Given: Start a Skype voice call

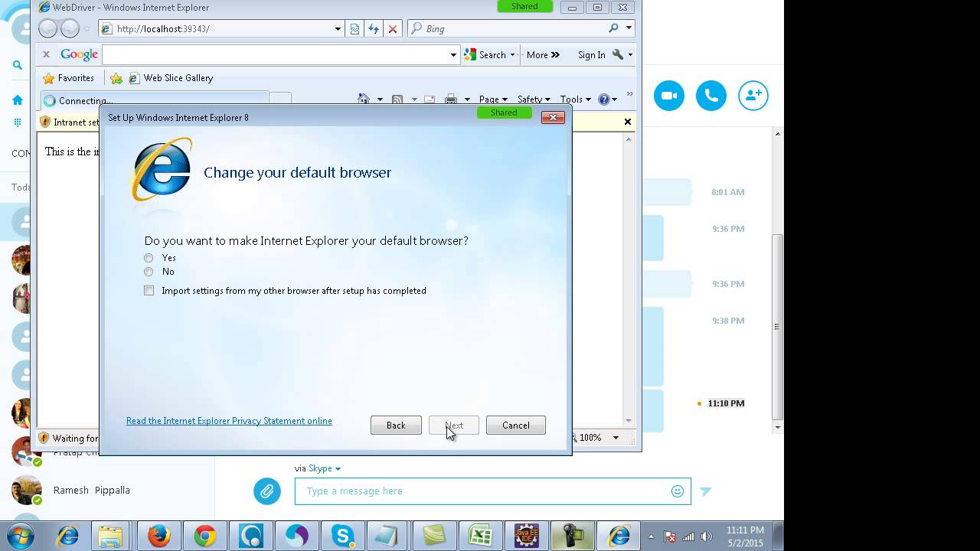Looking at the screenshot, I should coord(711,96).
